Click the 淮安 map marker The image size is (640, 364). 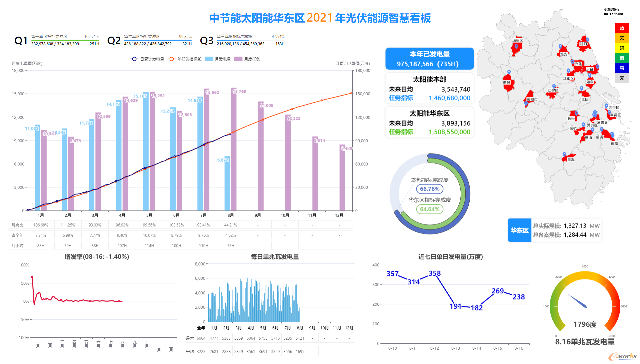560,47
